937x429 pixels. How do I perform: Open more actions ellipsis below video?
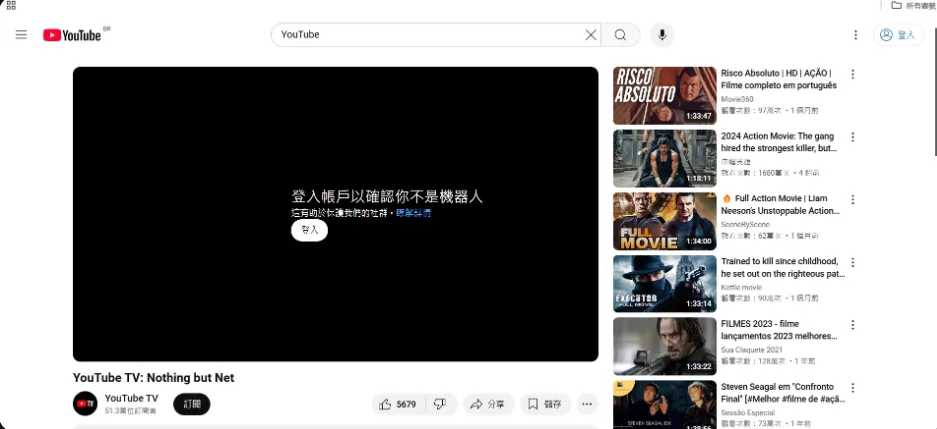tap(587, 405)
